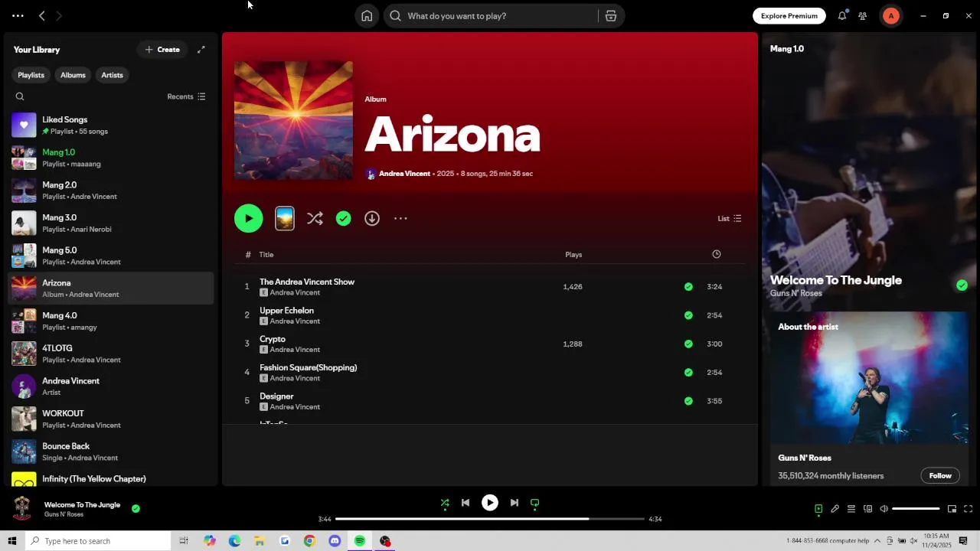Open Guns N' Roses link in player bar
The image size is (980, 551).
click(x=64, y=514)
